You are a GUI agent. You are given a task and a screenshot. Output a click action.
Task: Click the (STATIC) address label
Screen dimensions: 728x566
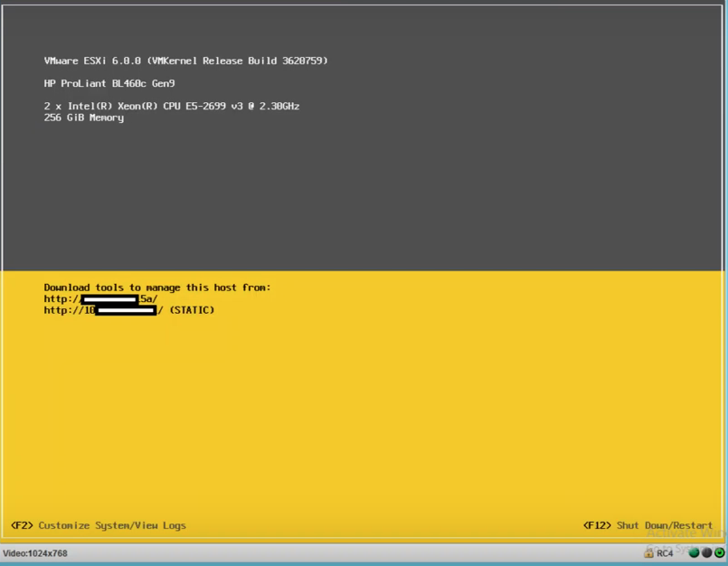click(192, 310)
